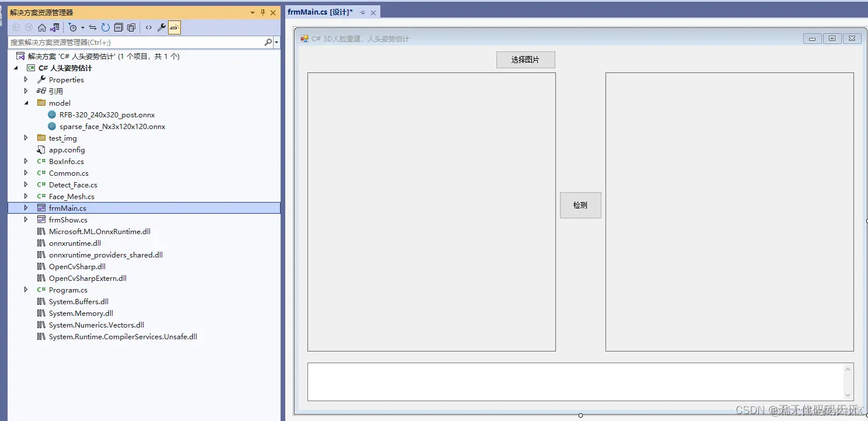The height and width of the screenshot is (421, 868).
Task: Open the search options dropdown arrow
Action: pos(276,43)
